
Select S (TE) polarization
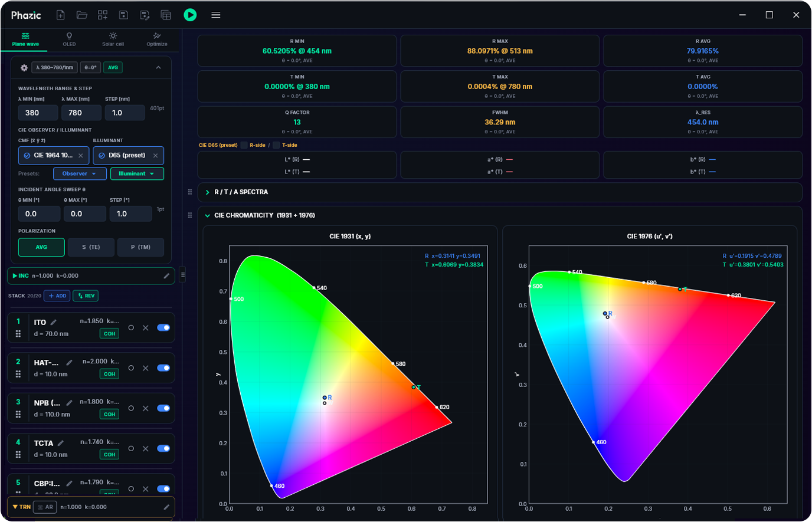(91, 247)
